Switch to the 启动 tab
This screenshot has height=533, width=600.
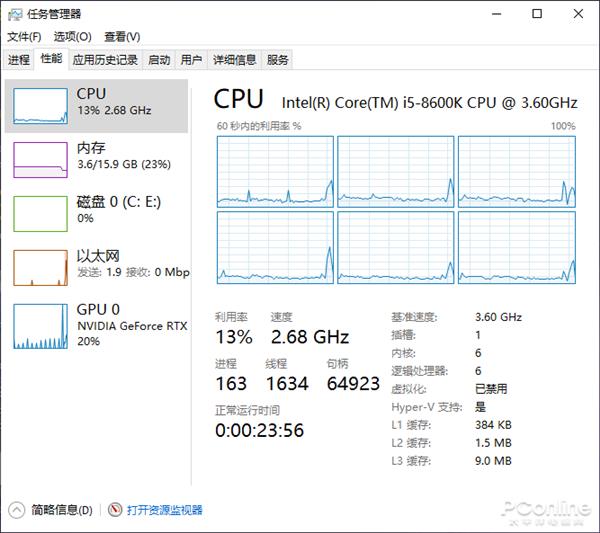click(159, 60)
